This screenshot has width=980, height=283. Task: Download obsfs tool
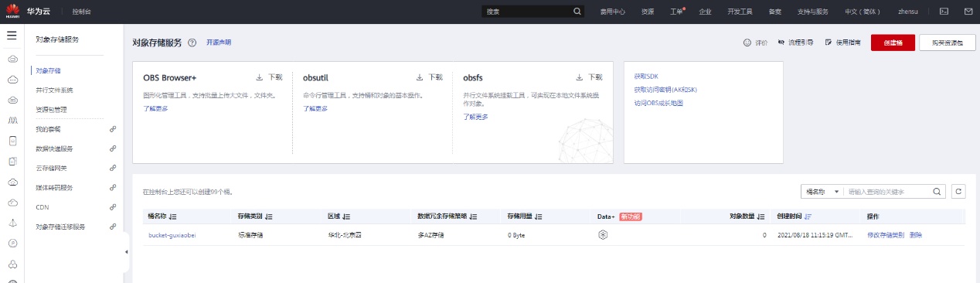pos(590,77)
